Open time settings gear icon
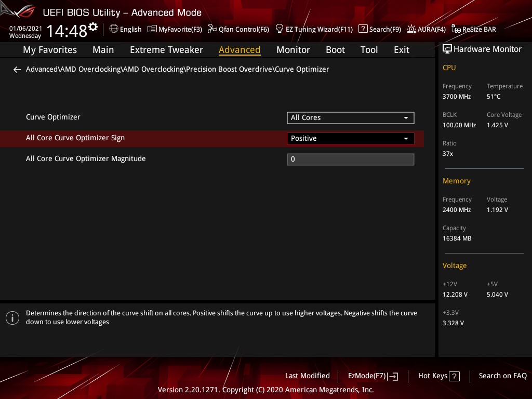The width and height of the screenshot is (532, 399). click(x=93, y=27)
